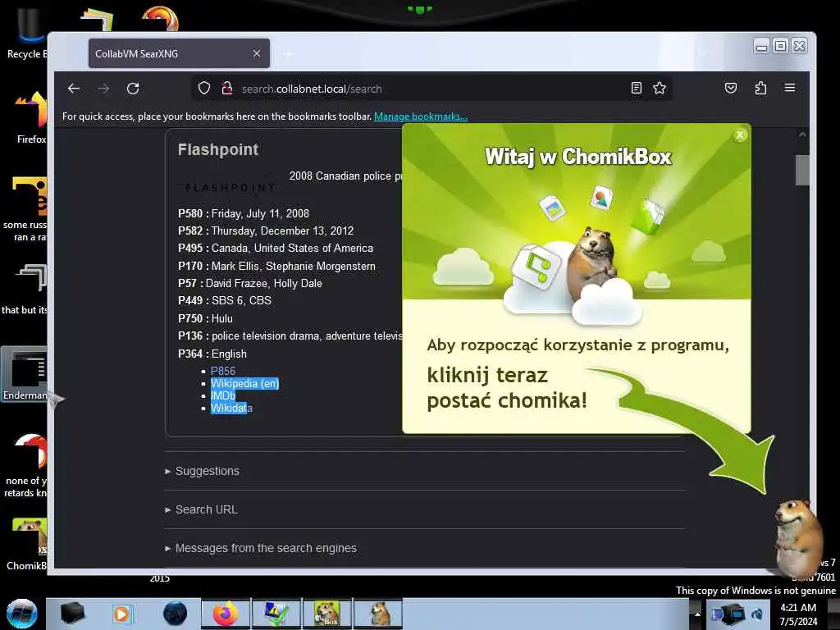Open the P856 link

pos(223,371)
